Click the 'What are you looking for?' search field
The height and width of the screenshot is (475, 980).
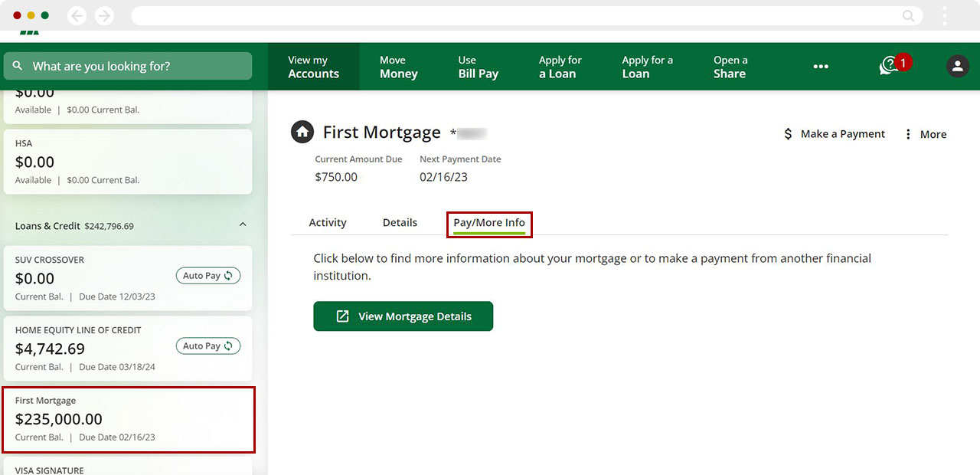[x=127, y=66]
